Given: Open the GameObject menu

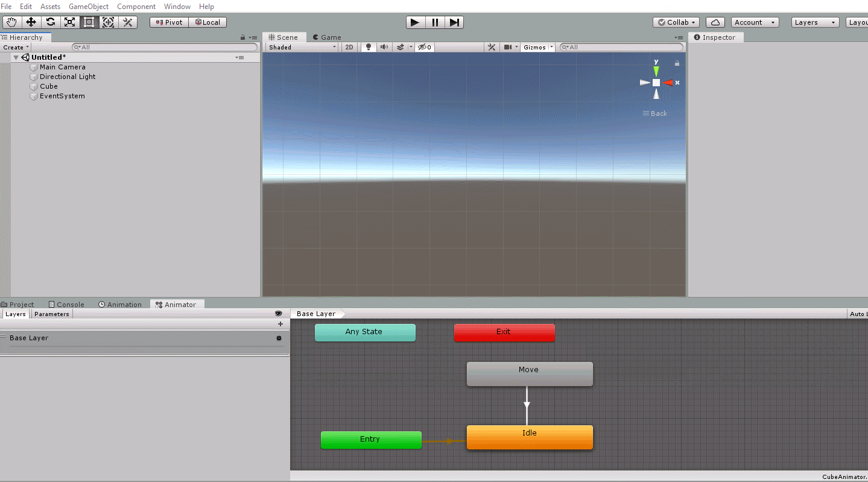Looking at the screenshot, I should [x=89, y=7].
